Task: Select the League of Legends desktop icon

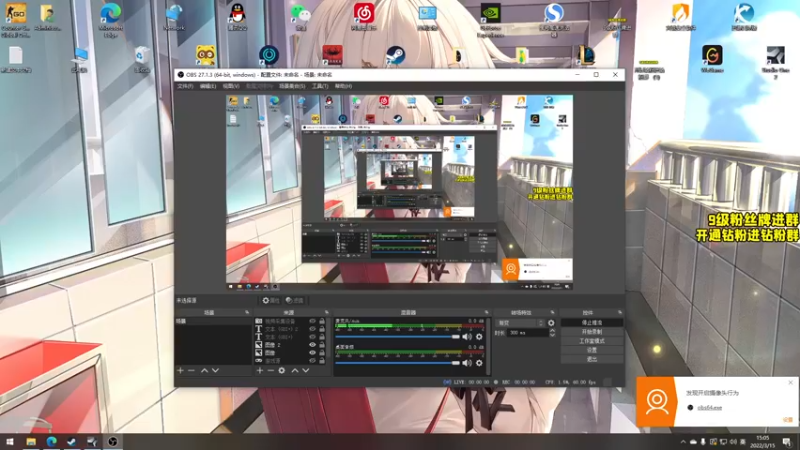Action: [586, 56]
